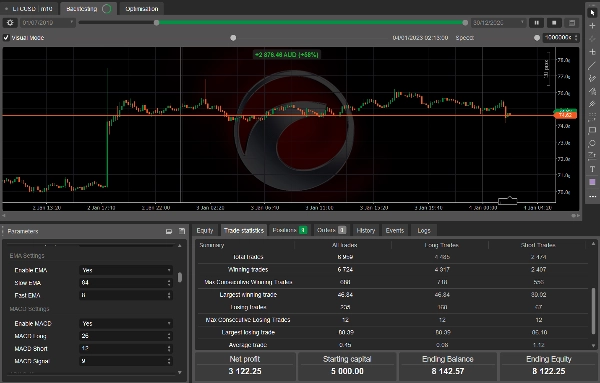Viewport: 600px width, 383px height.
Task: Click the Winning trades row label
Action: [x=248, y=269]
